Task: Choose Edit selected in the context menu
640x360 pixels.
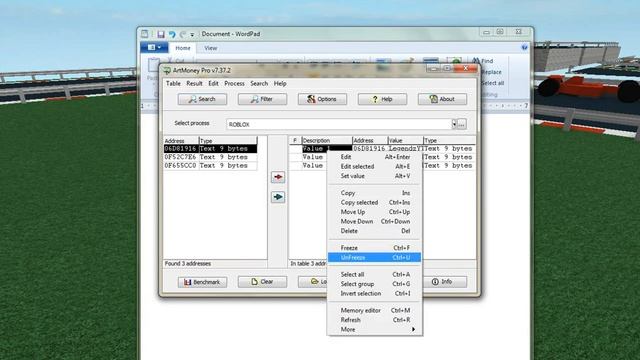Action: coord(374,167)
